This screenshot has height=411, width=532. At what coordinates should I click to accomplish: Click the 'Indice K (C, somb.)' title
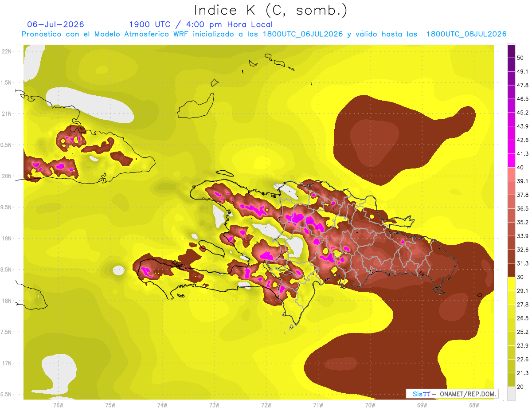click(x=271, y=10)
